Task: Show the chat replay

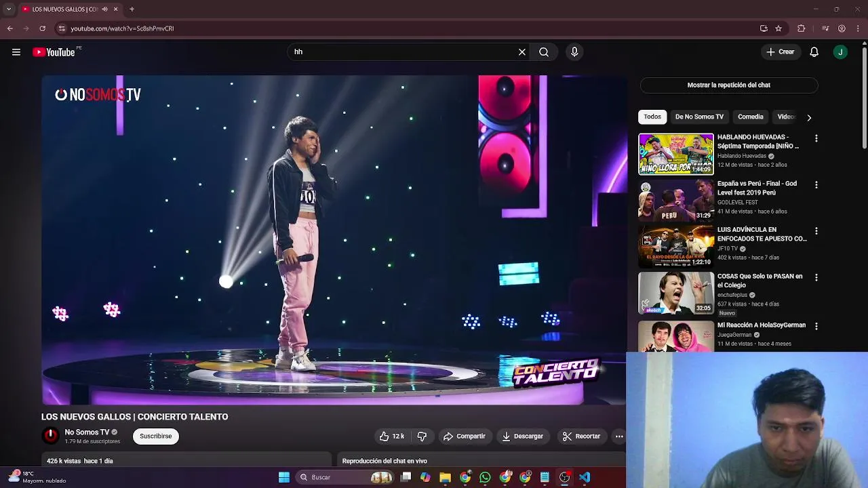Action: (729, 85)
